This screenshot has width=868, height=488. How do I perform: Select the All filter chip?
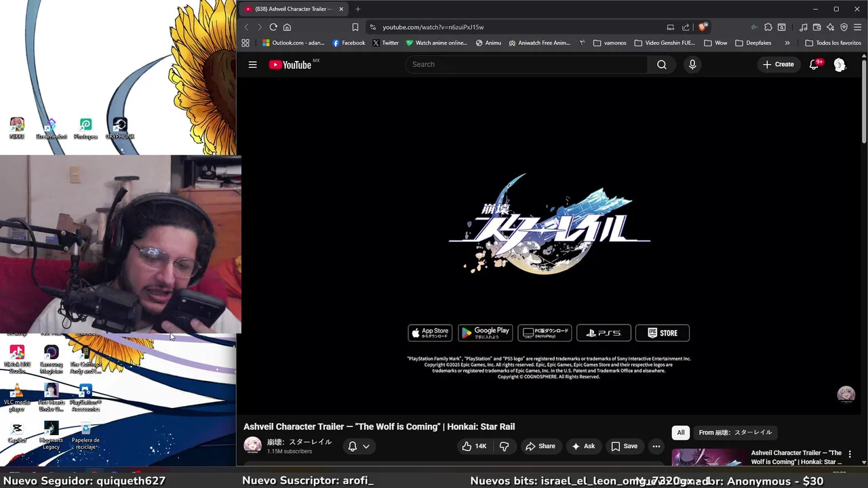(x=681, y=432)
